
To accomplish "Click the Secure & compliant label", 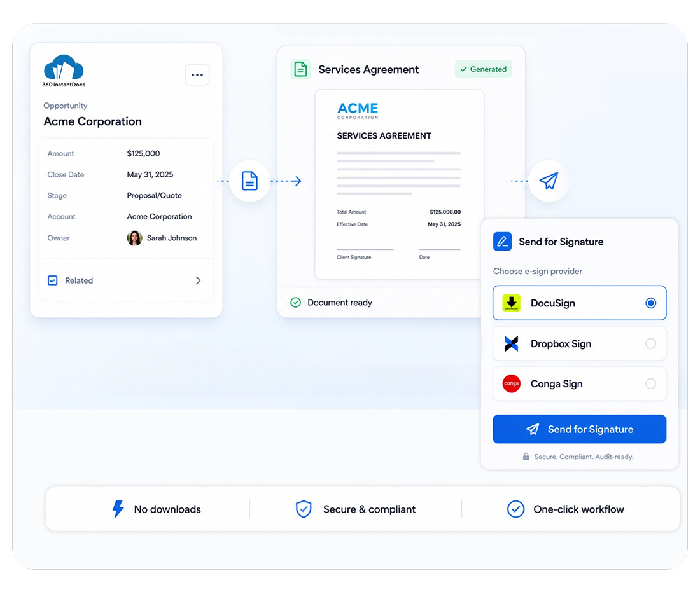I will pyautogui.click(x=369, y=509).
